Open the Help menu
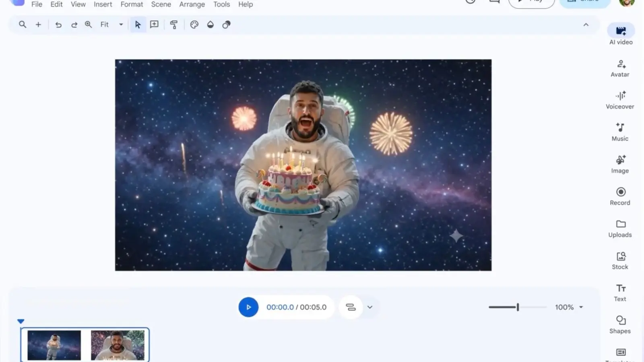The image size is (644, 362). [x=246, y=4]
